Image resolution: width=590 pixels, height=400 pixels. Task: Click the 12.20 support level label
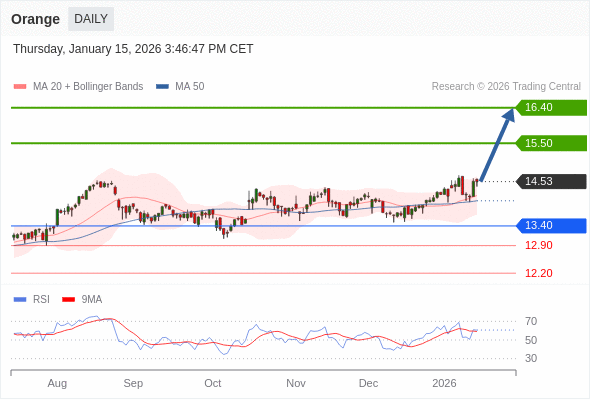point(539,273)
